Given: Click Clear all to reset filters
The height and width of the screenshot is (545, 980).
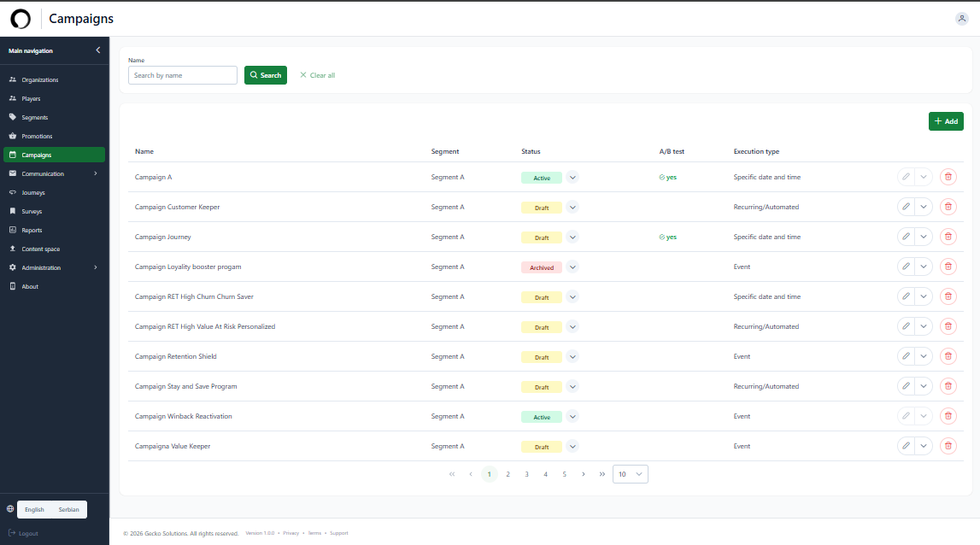Looking at the screenshot, I should tap(316, 75).
